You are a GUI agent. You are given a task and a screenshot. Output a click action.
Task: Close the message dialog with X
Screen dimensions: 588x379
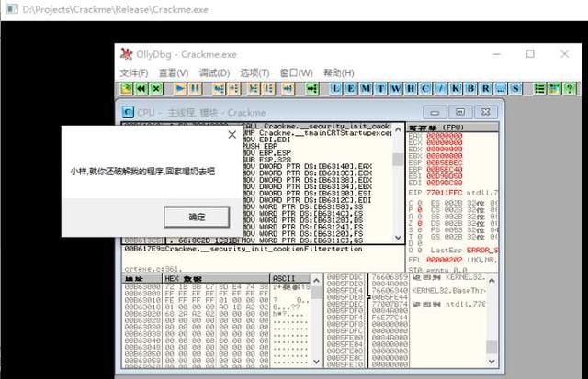[231, 135]
